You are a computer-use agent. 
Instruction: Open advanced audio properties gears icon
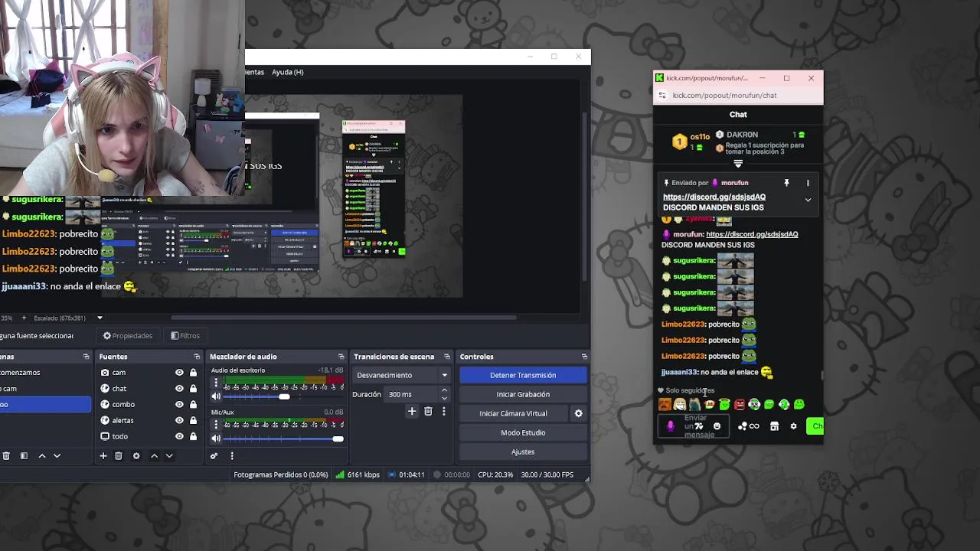214,456
